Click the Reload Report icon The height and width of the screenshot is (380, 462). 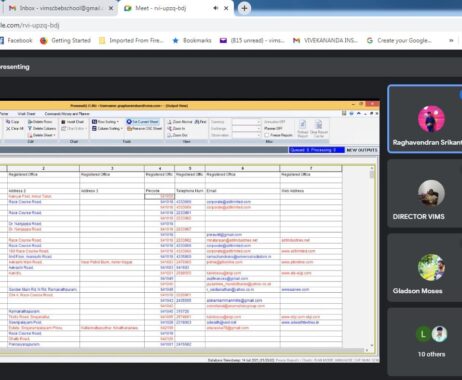302,129
